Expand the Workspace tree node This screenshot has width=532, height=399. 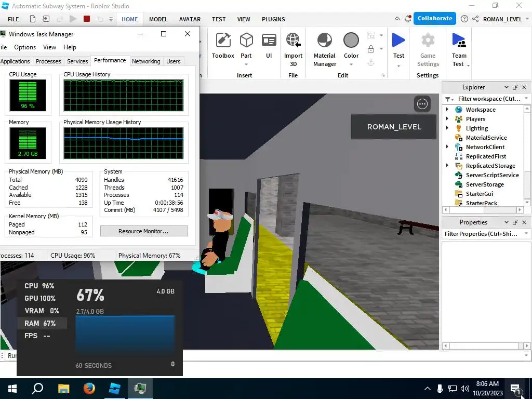point(447,109)
